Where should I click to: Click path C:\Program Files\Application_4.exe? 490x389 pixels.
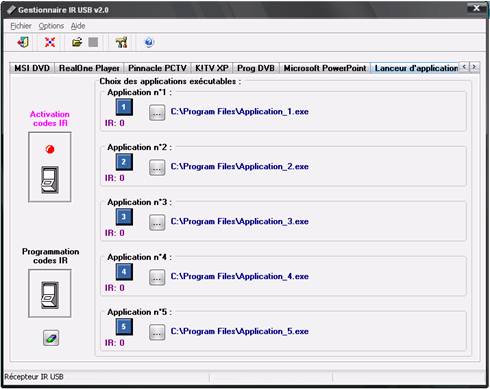(x=240, y=276)
